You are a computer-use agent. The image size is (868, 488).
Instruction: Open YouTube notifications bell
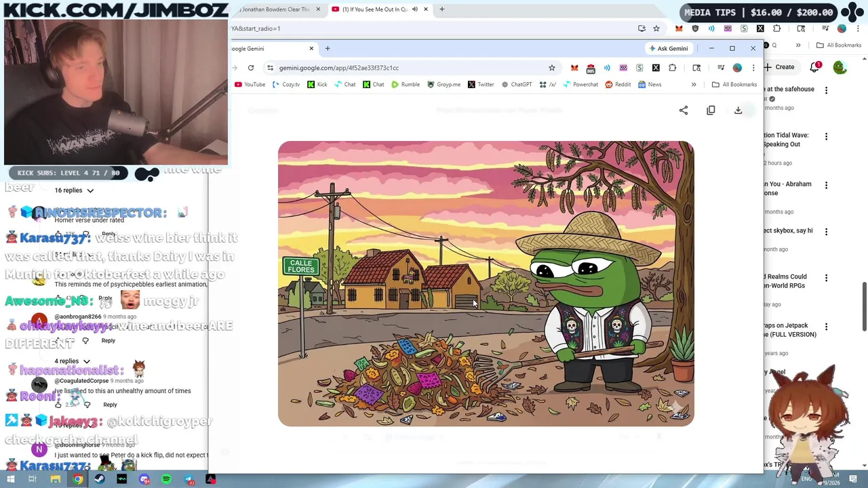coord(814,67)
